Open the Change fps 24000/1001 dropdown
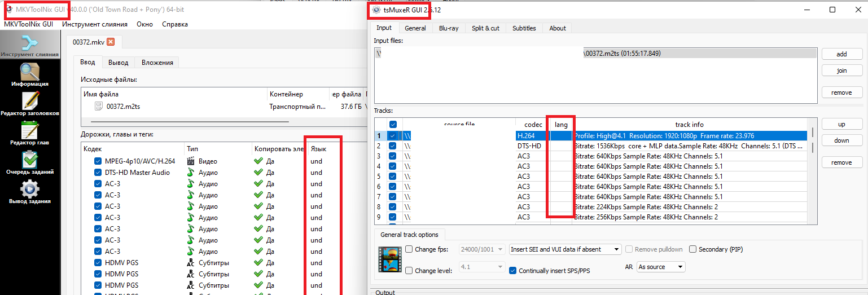Image resolution: width=868 pixels, height=295 pixels. click(x=483, y=249)
